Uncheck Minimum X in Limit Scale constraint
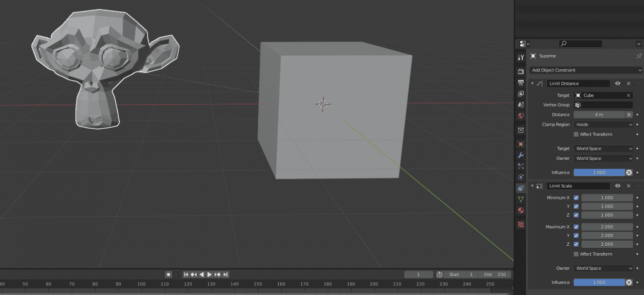Screen dimensions: 644x295 [576, 198]
